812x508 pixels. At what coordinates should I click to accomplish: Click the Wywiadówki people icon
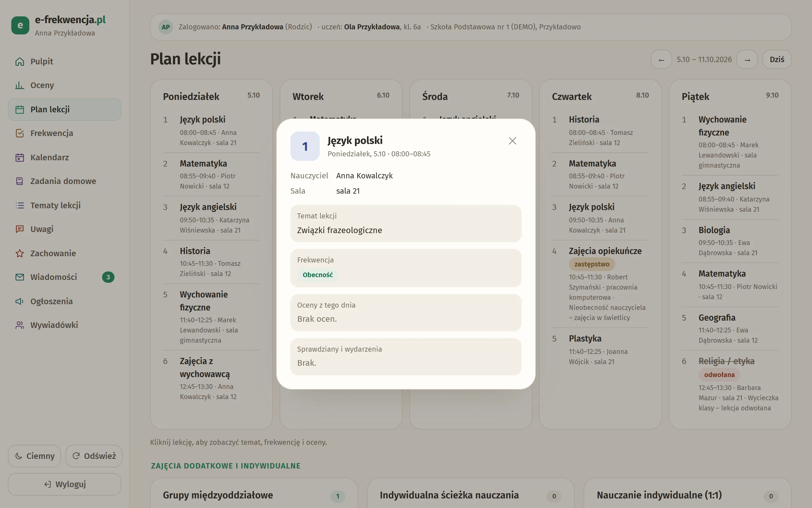(x=20, y=325)
